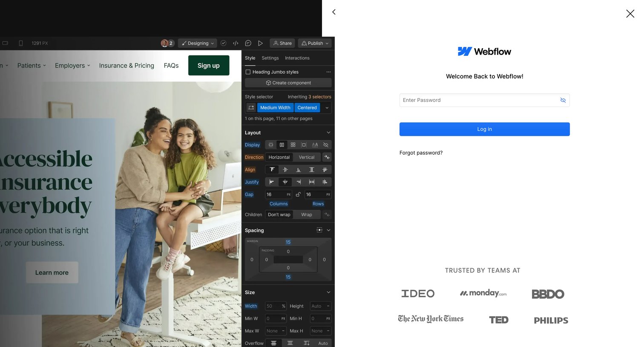644x347 pixels.
Task: Click the selector states icon beside Medium Width
Action: coord(251,108)
